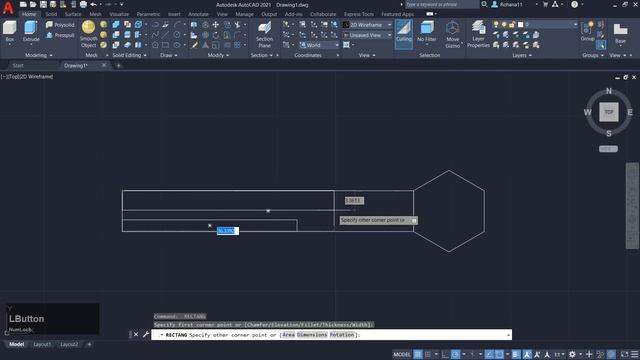Open the 2D Wireframe visual style dropdown
640x360 pixels.
[x=367, y=25]
